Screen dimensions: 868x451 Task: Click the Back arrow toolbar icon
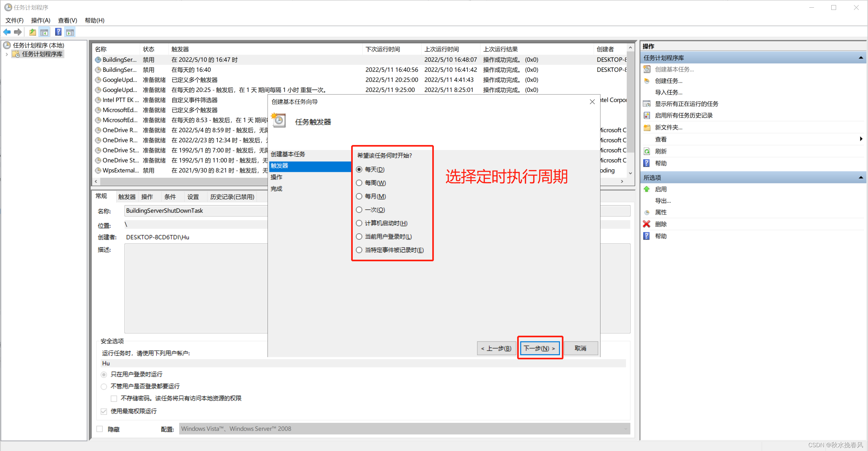(7, 32)
